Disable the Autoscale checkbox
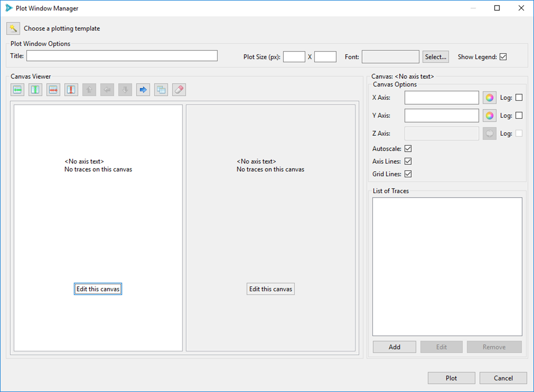Screen dimensions: 534x392 (408, 148)
